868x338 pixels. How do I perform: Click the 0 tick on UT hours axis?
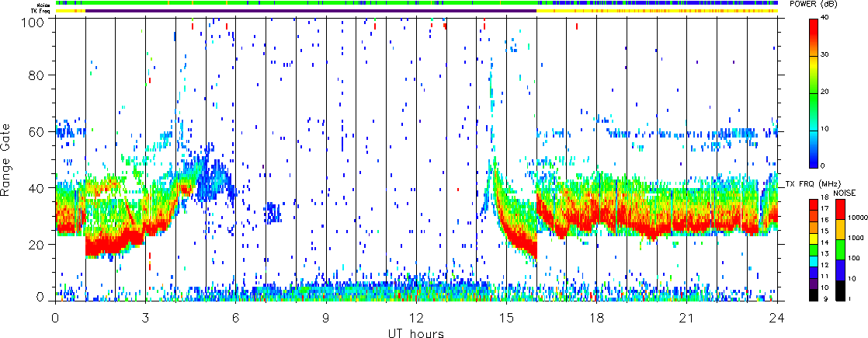(x=55, y=318)
